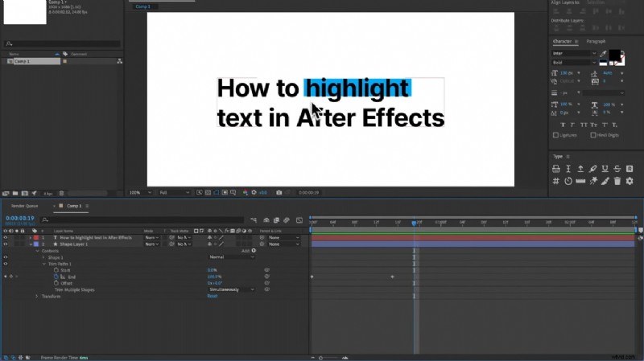Click the trash icon in Type panel
Viewport: 644px width, 361px height.
pyautogui.click(x=617, y=181)
